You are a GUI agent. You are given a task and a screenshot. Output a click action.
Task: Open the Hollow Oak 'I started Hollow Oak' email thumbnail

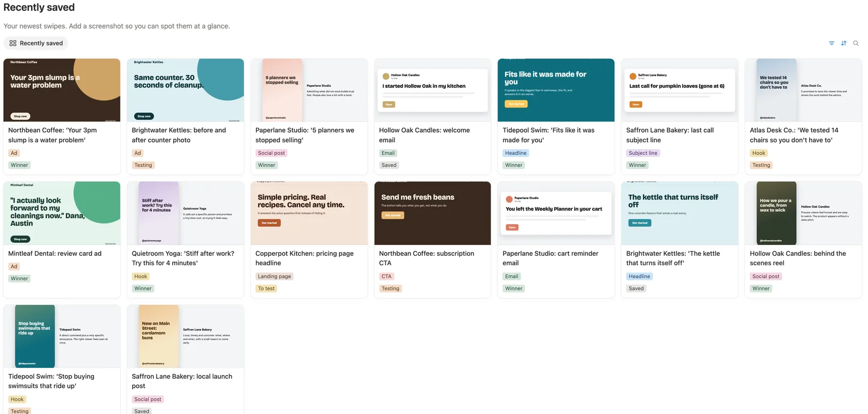[x=432, y=90]
